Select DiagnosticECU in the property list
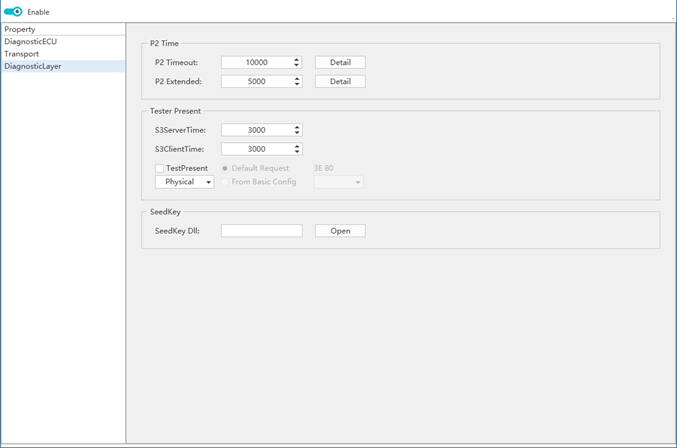Screen dimensions: 677x448 pyautogui.click(x=31, y=42)
